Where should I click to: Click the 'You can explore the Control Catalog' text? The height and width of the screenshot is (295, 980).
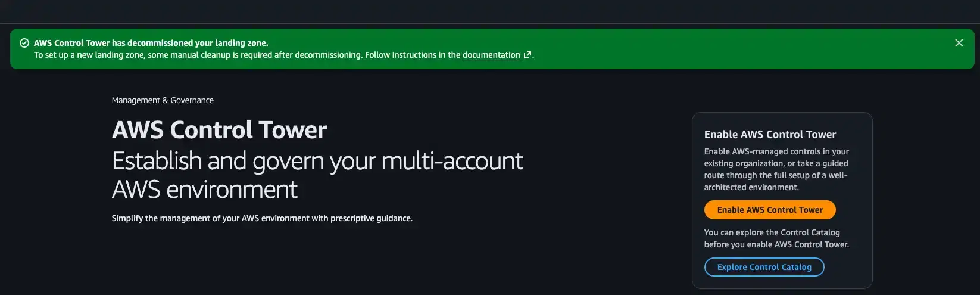(x=772, y=232)
